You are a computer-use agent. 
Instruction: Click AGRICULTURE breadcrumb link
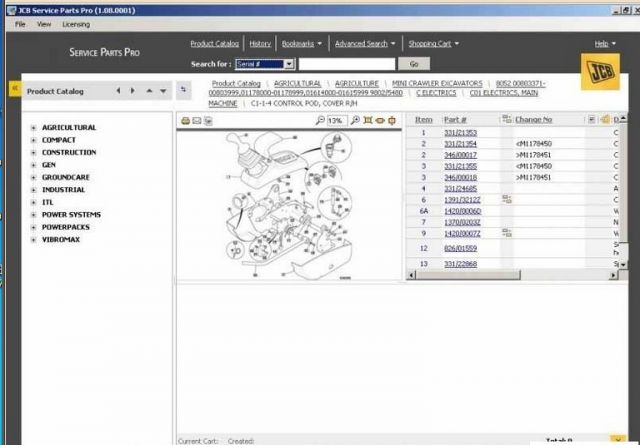coord(357,83)
